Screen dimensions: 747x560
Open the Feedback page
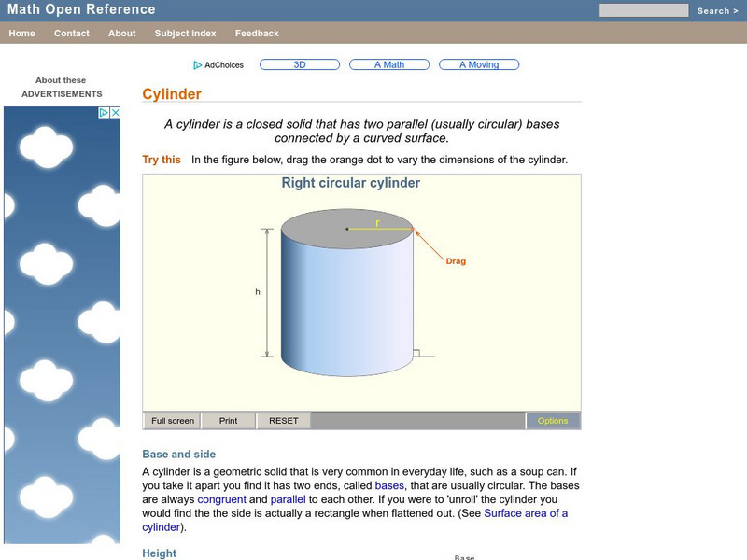(257, 34)
